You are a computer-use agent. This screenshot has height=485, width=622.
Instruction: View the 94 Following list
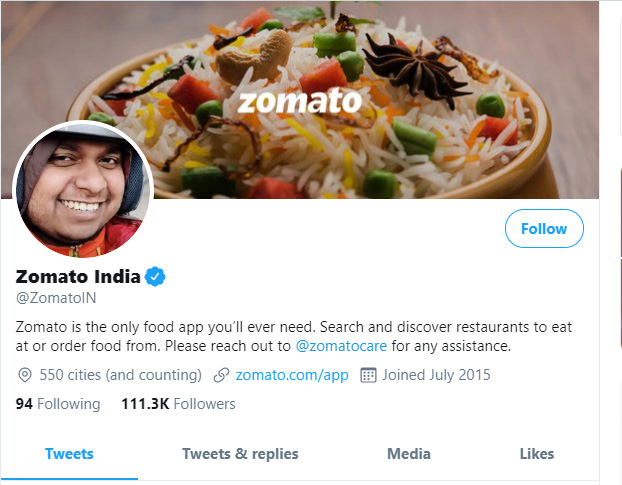tap(58, 404)
